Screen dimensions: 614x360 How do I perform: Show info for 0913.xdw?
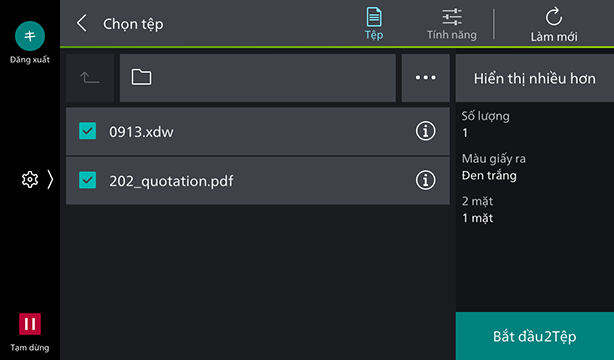pos(425,131)
